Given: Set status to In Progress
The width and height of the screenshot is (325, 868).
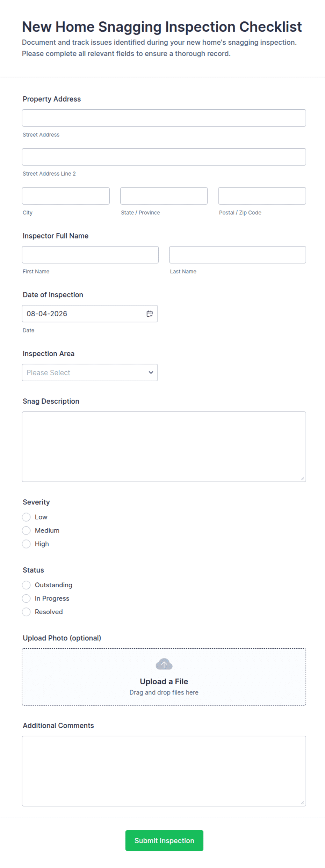Looking at the screenshot, I should click(26, 598).
